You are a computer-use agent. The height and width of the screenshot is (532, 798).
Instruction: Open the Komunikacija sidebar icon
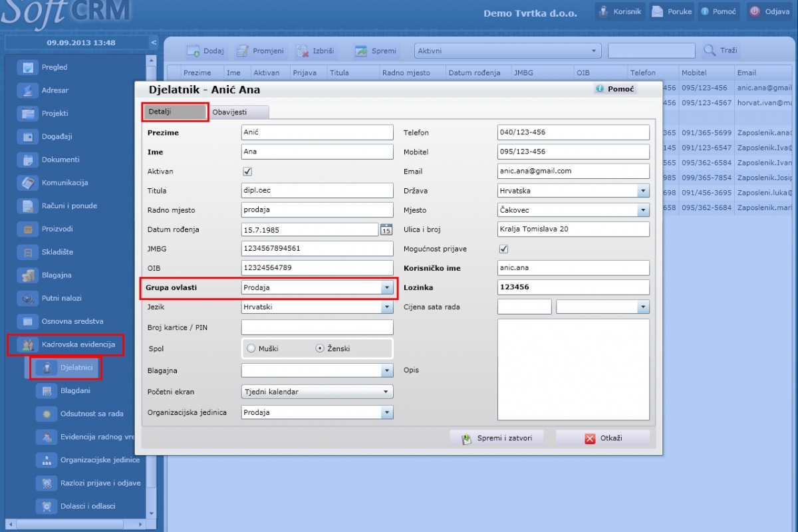28,183
